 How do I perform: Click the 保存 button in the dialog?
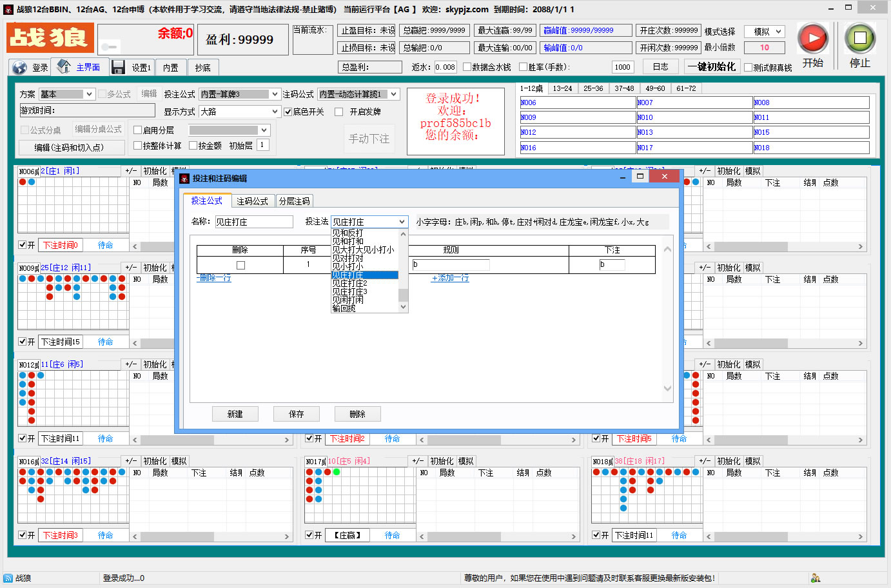coord(297,413)
